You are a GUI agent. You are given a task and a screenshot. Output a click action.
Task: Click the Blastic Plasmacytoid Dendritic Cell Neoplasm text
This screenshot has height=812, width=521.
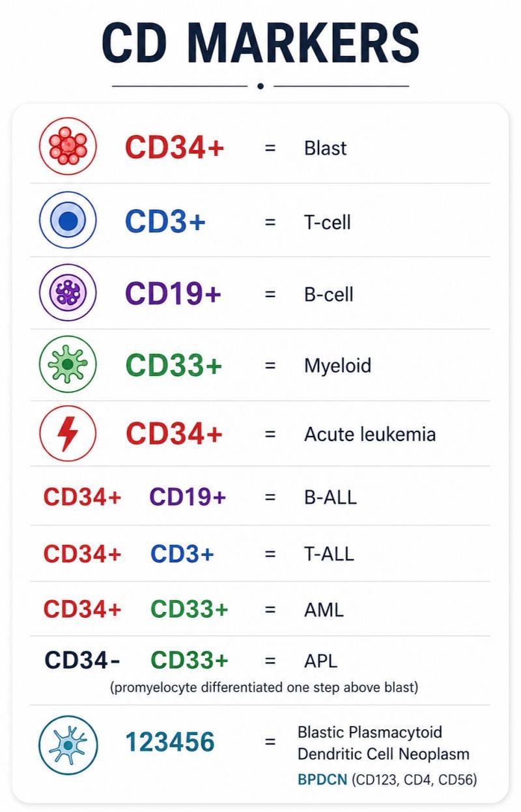(x=384, y=743)
